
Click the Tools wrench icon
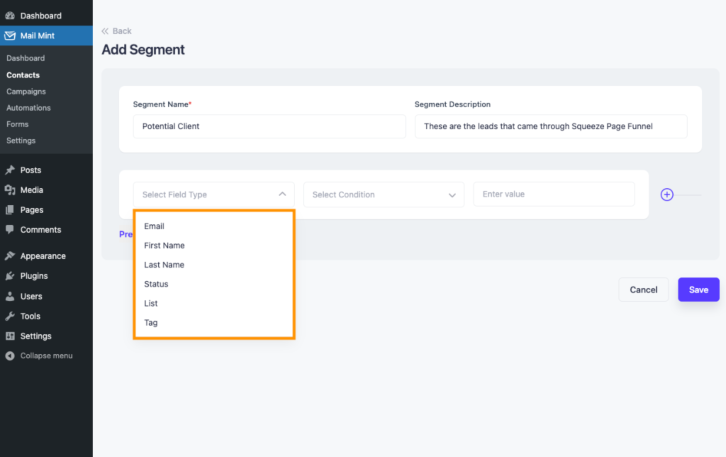tap(10, 316)
